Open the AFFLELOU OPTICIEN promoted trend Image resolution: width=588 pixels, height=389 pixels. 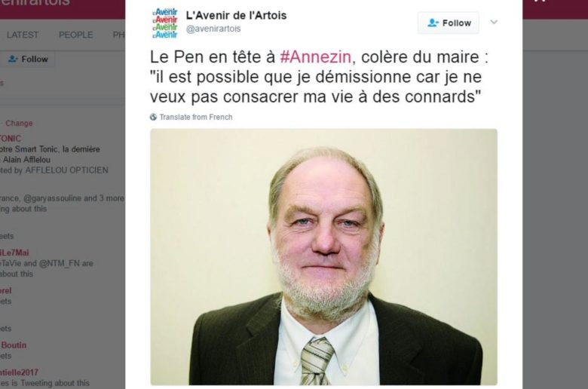[x=66, y=170]
